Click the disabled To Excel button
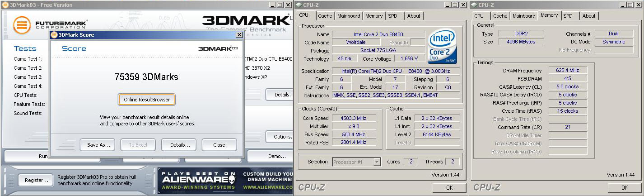The height and width of the screenshot is (196, 644). tap(138, 145)
